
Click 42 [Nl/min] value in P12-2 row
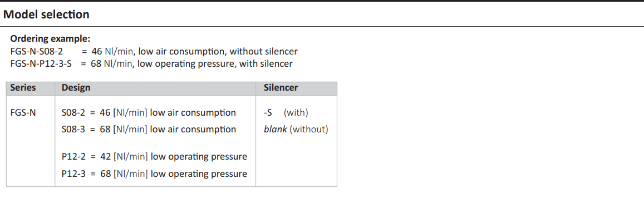(124, 157)
